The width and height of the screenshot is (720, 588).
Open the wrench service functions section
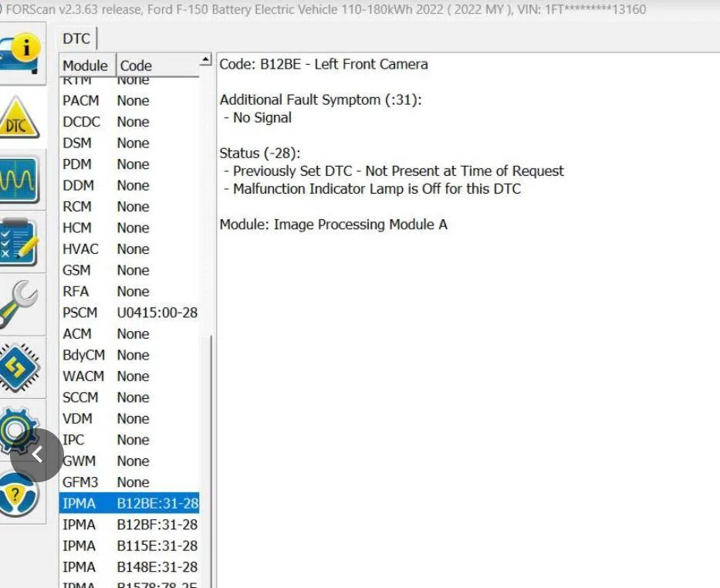pos(17,304)
